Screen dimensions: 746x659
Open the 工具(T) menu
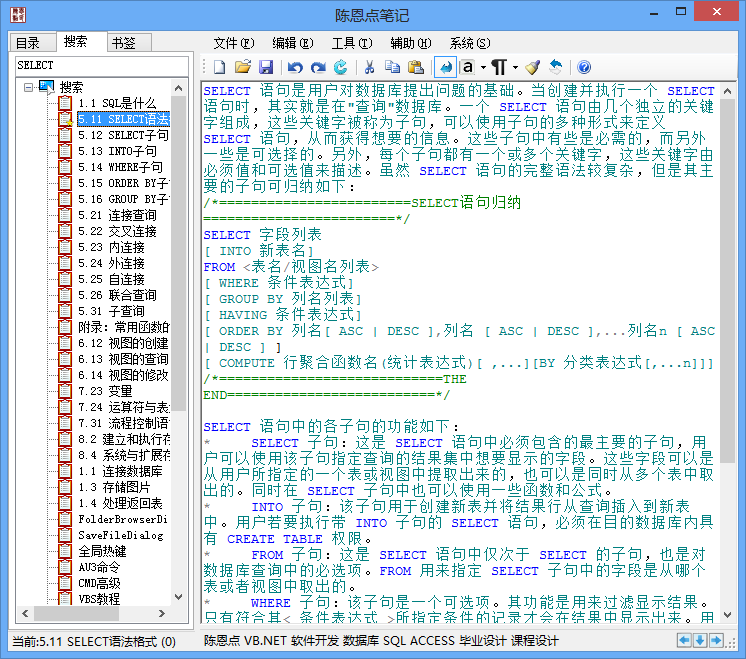352,43
